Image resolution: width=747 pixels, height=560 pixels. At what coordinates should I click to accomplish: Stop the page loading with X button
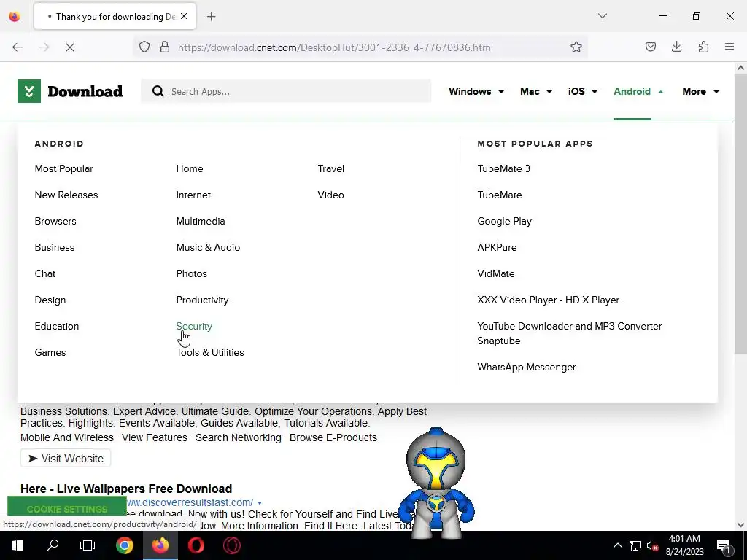70,47
